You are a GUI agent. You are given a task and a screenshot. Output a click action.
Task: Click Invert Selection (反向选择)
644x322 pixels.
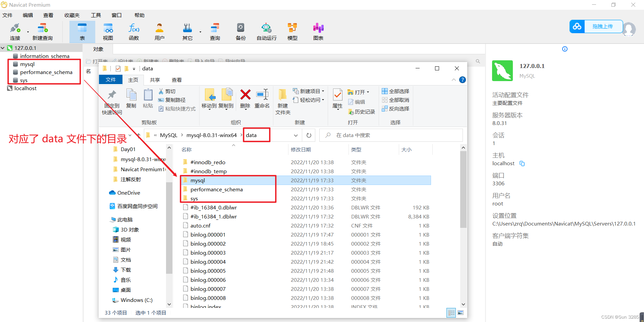coord(395,109)
